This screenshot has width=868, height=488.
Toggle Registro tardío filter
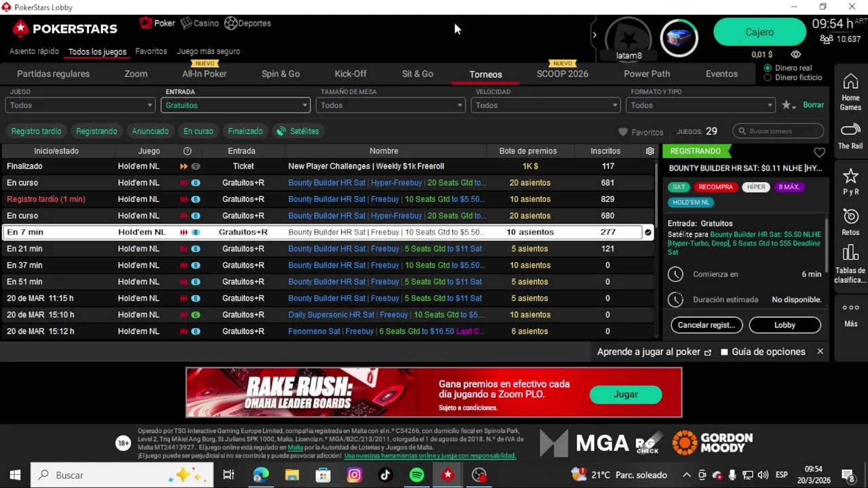click(36, 131)
